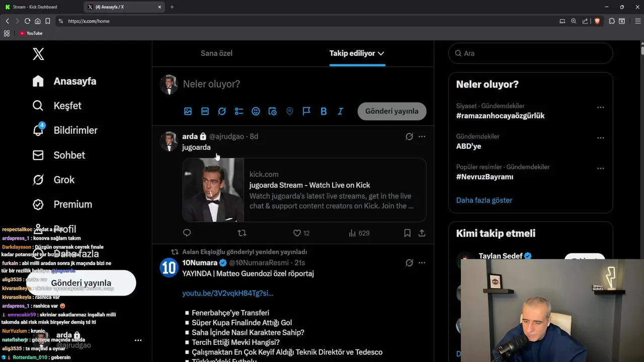Image resolution: width=644 pixels, height=362 pixels.
Task: Bookmark page icon in toolbar
Action: tap(47, 21)
